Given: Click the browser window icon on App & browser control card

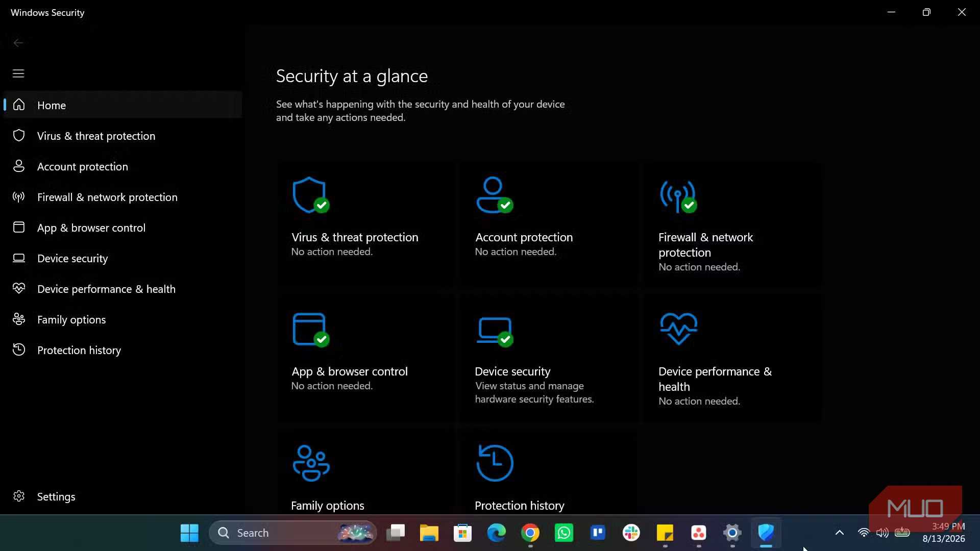Looking at the screenshot, I should (310, 330).
